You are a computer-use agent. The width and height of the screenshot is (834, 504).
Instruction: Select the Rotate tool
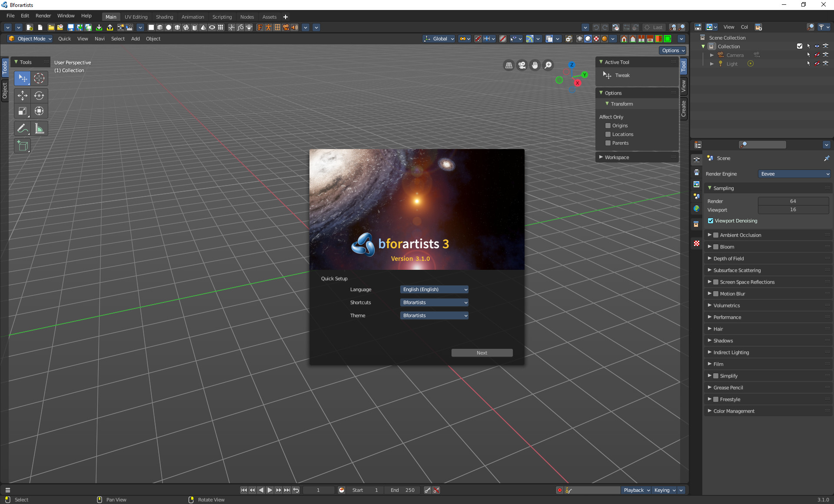tap(39, 96)
